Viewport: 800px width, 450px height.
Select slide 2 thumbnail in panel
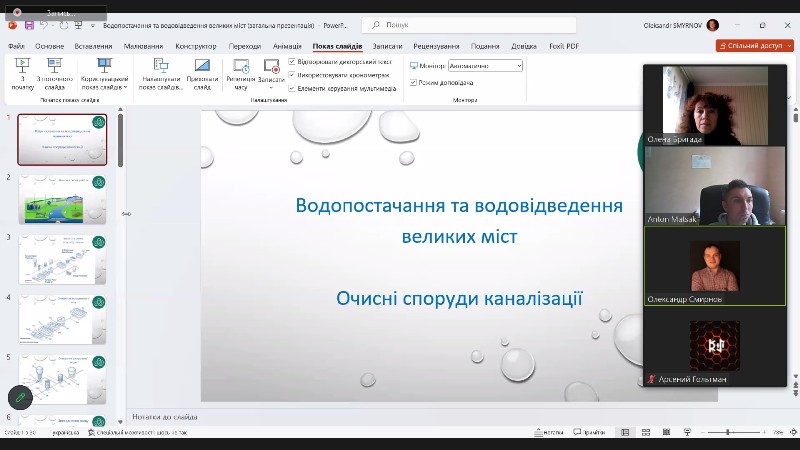[62, 198]
